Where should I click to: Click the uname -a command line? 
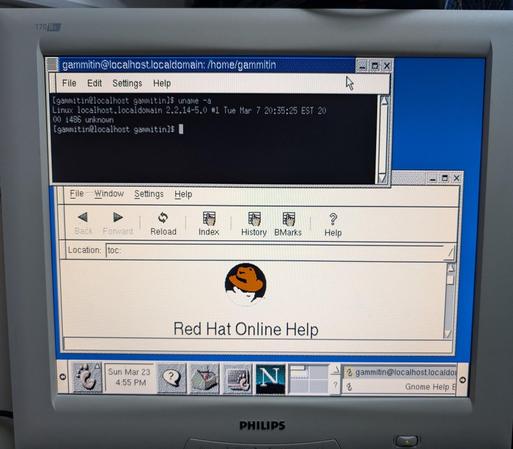[132, 101]
